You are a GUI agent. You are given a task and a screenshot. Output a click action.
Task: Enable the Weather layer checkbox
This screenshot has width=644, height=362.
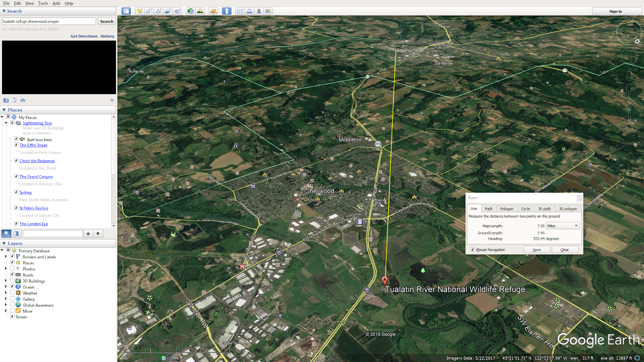click(12, 292)
